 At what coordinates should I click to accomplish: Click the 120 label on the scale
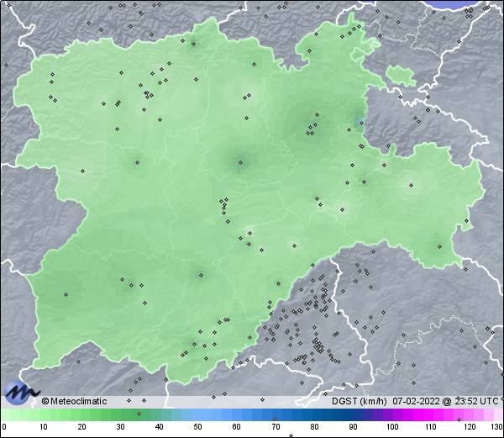(x=470, y=427)
